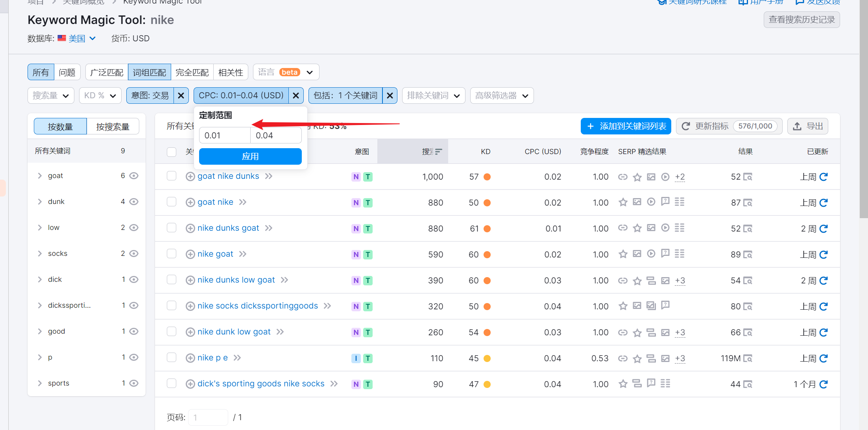The height and width of the screenshot is (430, 868).
Task: Click the orange KD indicator for goat nike
Action: click(x=487, y=203)
